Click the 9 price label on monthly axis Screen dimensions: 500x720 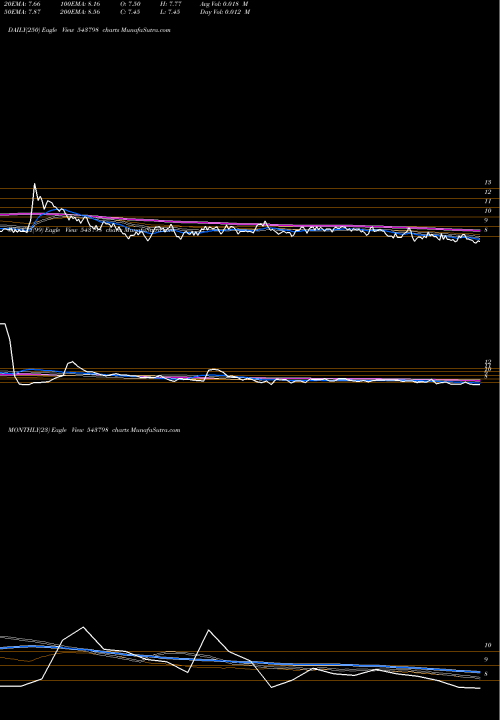click(x=486, y=659)
